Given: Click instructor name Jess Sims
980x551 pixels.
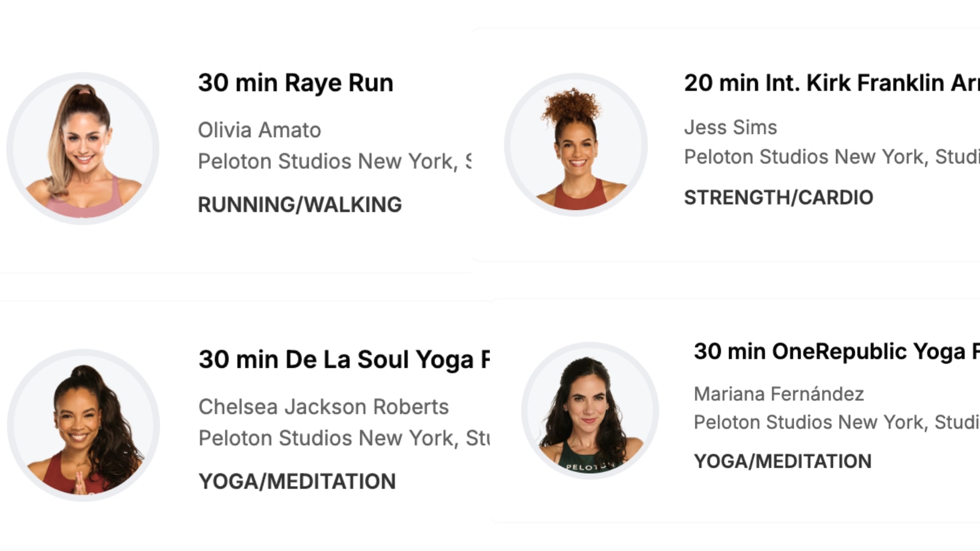Looking at the screenshot, I should click(730, 127).
